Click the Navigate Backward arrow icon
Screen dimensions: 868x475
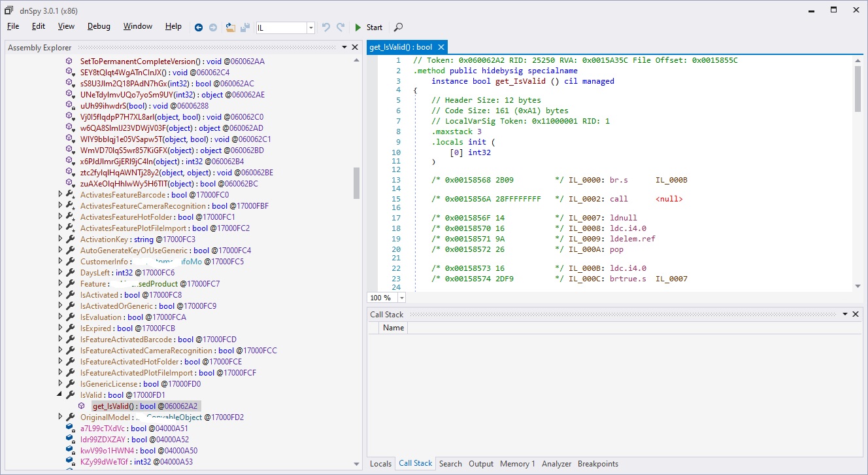pos(199,27)
